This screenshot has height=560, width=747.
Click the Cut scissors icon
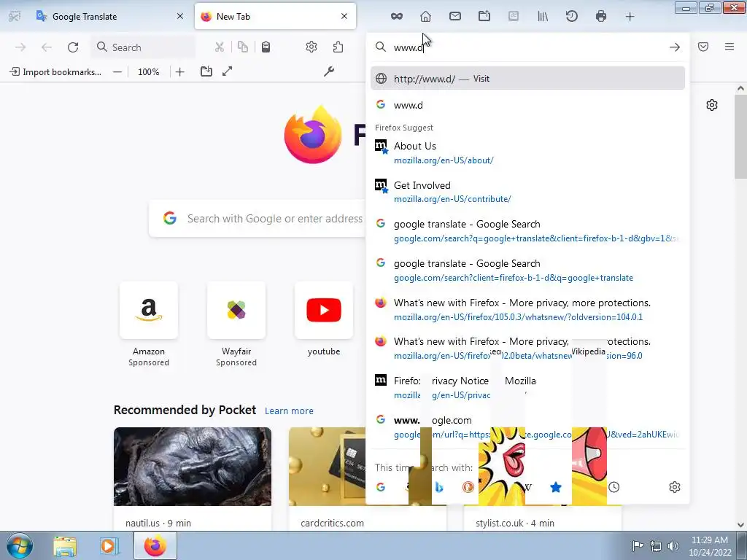[x=219, y=47]
